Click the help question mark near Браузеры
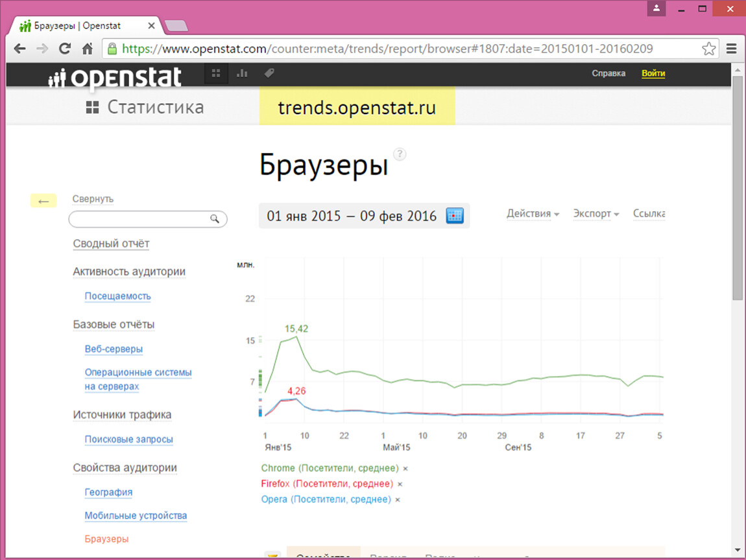Image resolution: width=746 pixels, height=560 pixels. click(400, 154)
